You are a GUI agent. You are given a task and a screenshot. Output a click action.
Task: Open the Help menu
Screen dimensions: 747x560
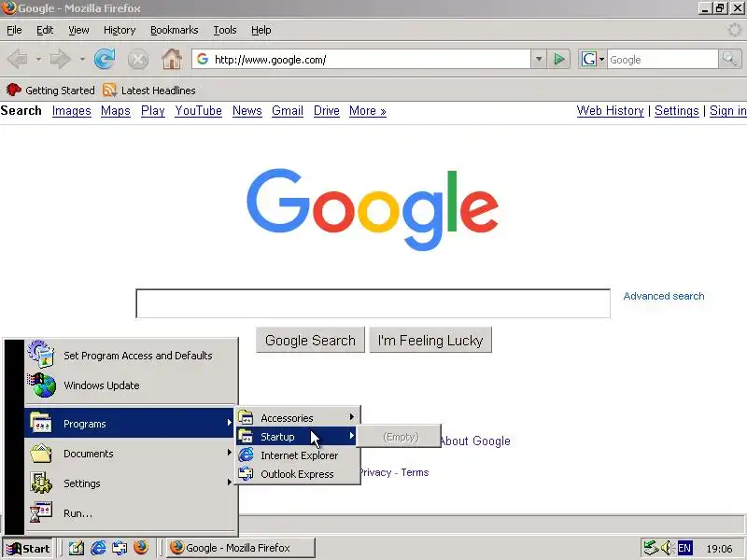point(261,30)
